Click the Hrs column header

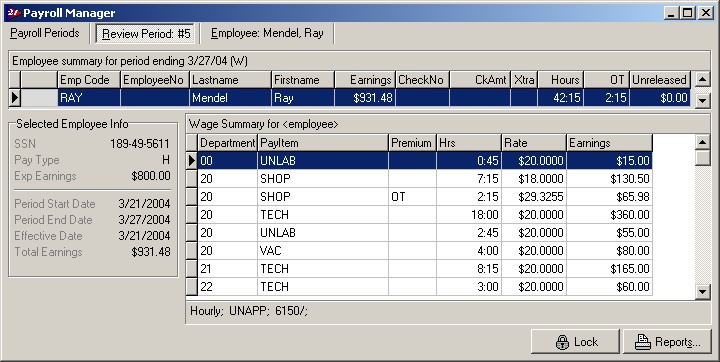click(469, 143)
